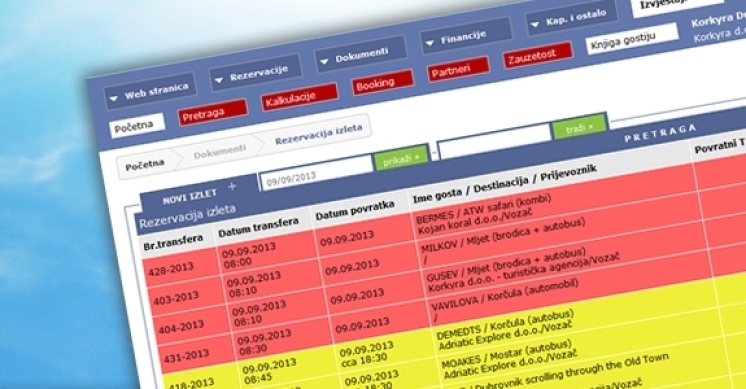This screenshot has height=389, width=746.
Task: Click the green prikaži button
Action: (401, 157)
